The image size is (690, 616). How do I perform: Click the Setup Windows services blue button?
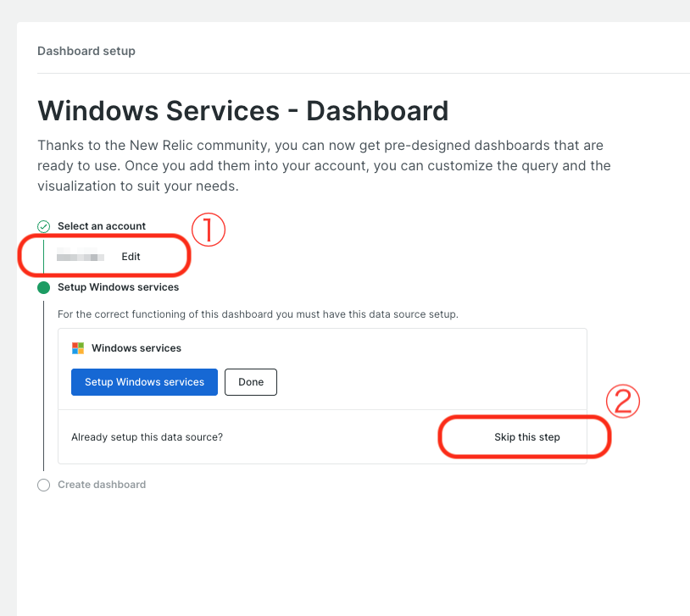pos(144,382)
